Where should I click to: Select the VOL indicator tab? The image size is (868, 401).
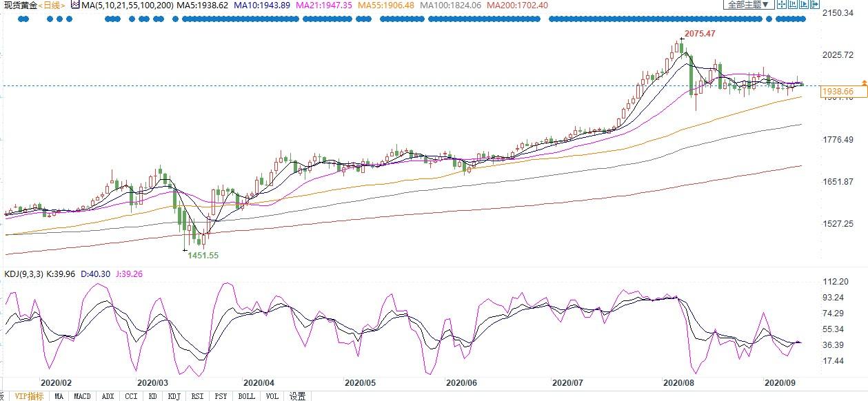[272, 396]
